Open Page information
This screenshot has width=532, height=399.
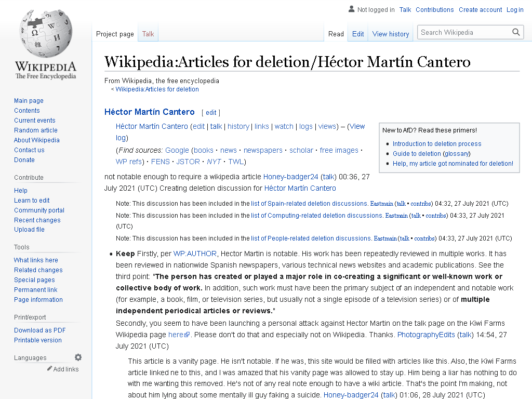(x=38, y=299)
